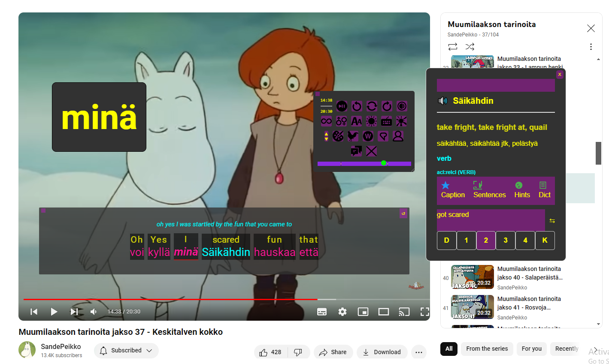Select the D rating button

[447, 241]
